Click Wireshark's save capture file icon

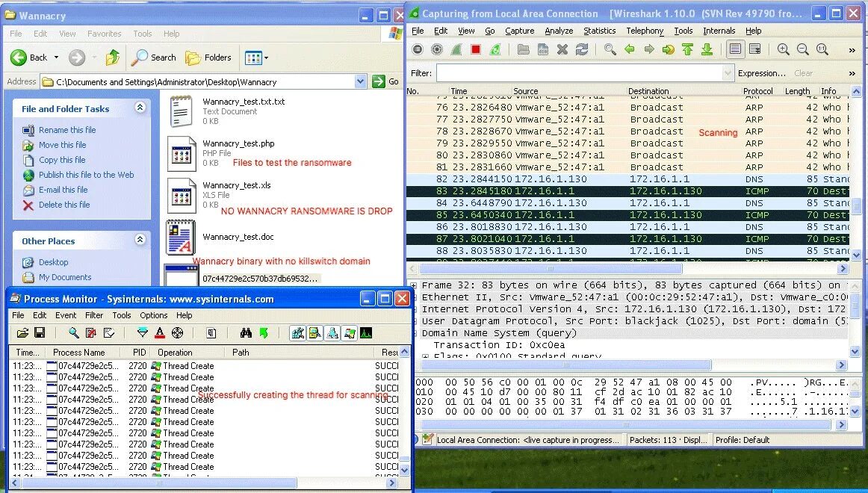click(x=543, y=50)
